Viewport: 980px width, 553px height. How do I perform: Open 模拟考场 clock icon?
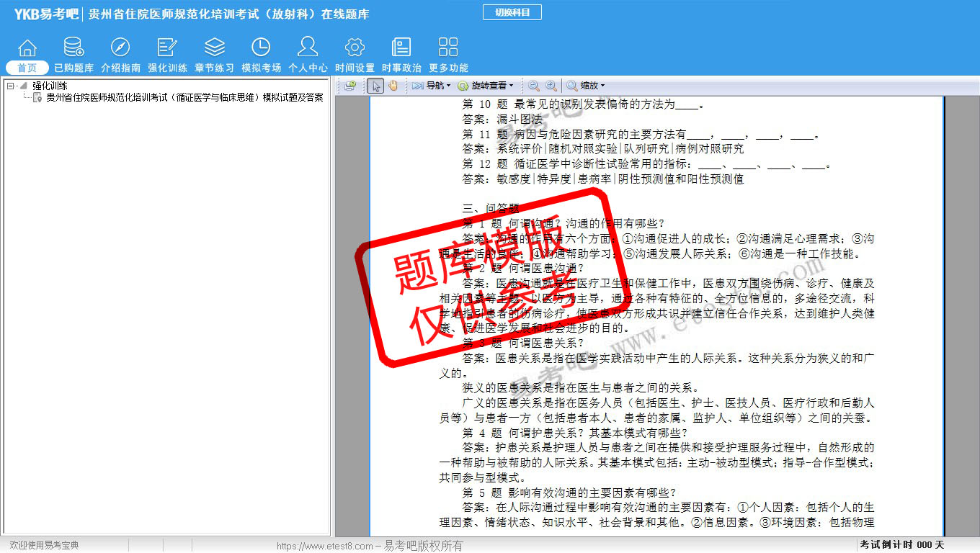261,48
